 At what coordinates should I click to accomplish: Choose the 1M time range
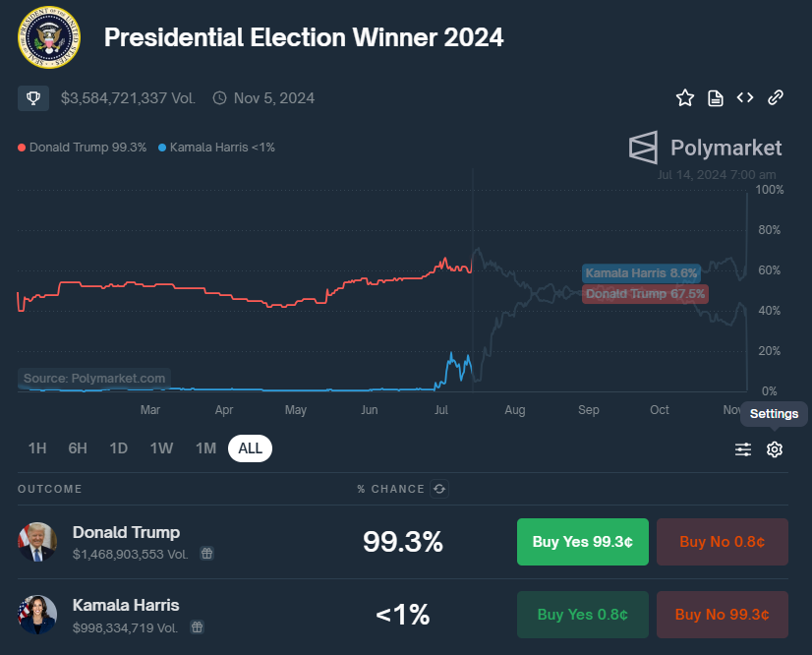205,448
